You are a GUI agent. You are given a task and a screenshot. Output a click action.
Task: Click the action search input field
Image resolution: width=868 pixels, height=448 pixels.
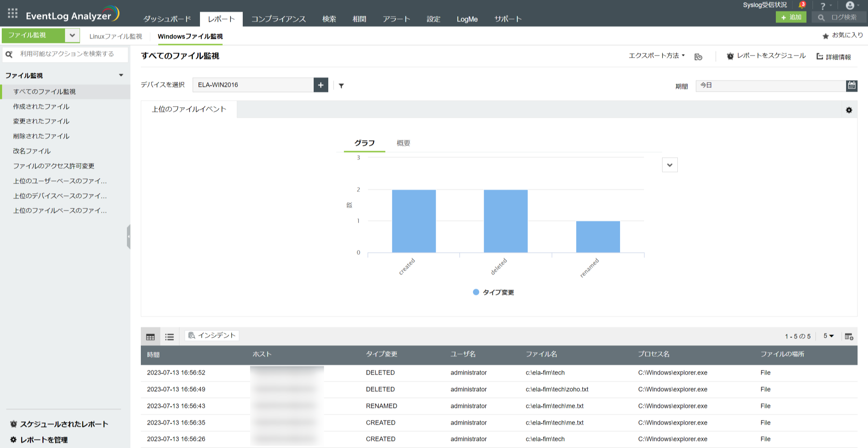click(x=67, y=54)
